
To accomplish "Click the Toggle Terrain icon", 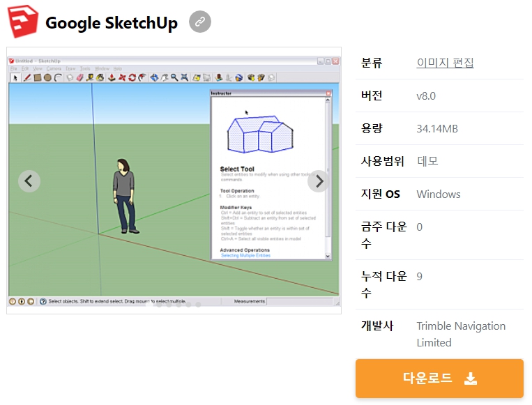I will pos(206,77).
